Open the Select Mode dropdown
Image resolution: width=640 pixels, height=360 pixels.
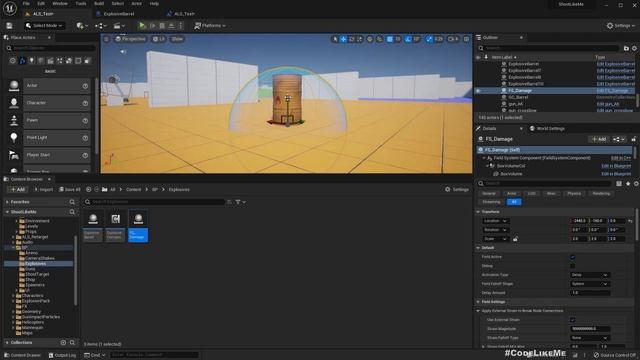(44, 26)
